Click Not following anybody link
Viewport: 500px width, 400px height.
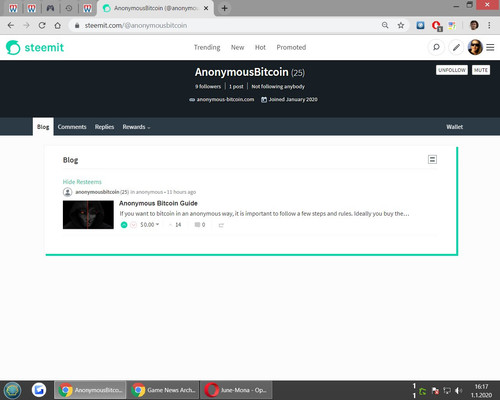click(x=278, y=86)
